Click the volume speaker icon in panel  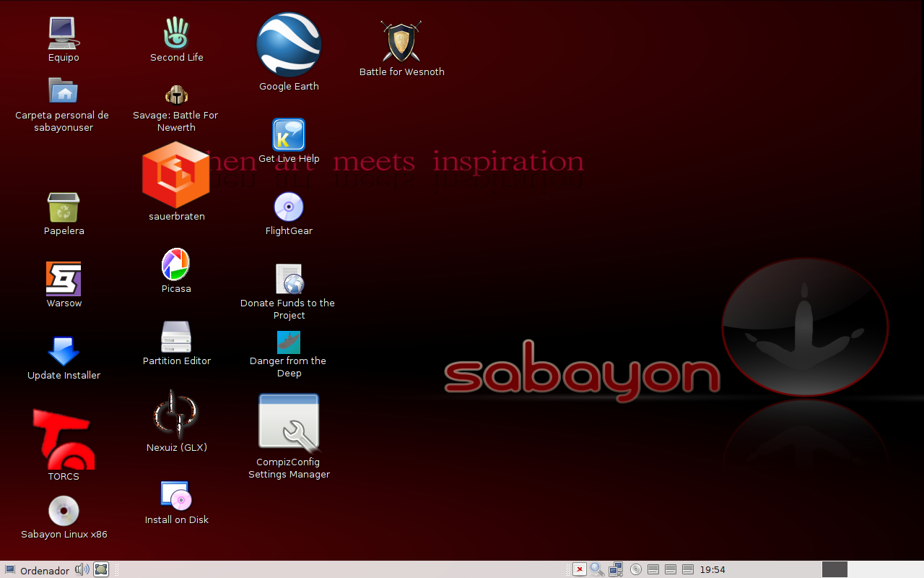[x=82, y=569]
